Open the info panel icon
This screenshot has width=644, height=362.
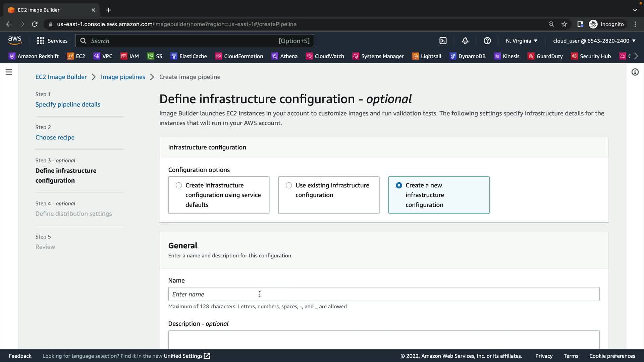635,72
